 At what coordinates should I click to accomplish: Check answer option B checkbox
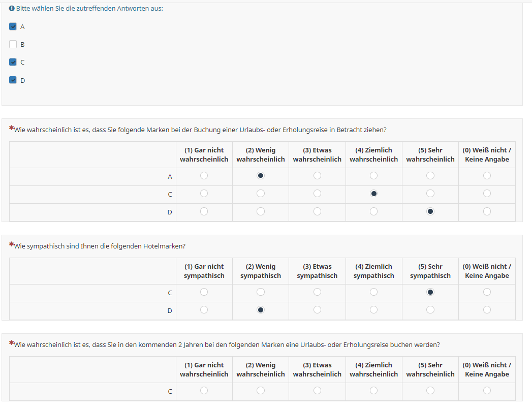click(13, 44)
